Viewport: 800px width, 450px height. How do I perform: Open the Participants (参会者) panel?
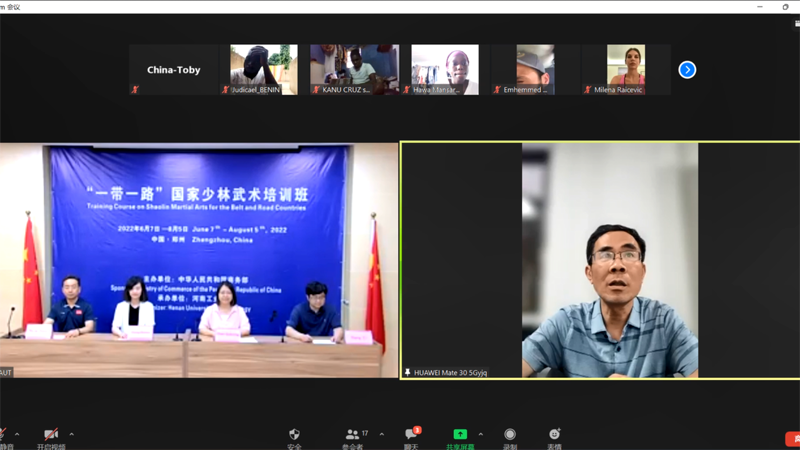tap(352, 435)
